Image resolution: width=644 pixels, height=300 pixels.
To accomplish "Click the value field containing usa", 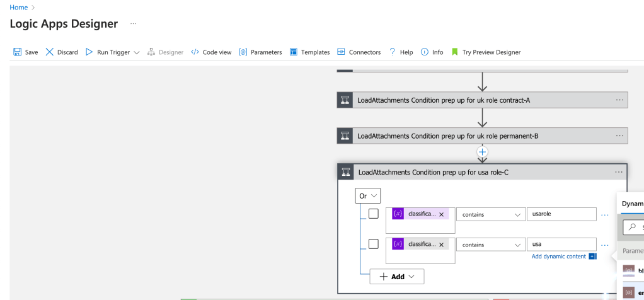I will tap(561, 245).
